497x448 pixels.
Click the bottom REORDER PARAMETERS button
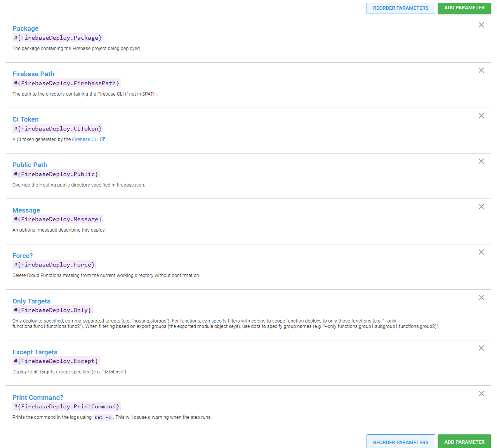[401, 442]
